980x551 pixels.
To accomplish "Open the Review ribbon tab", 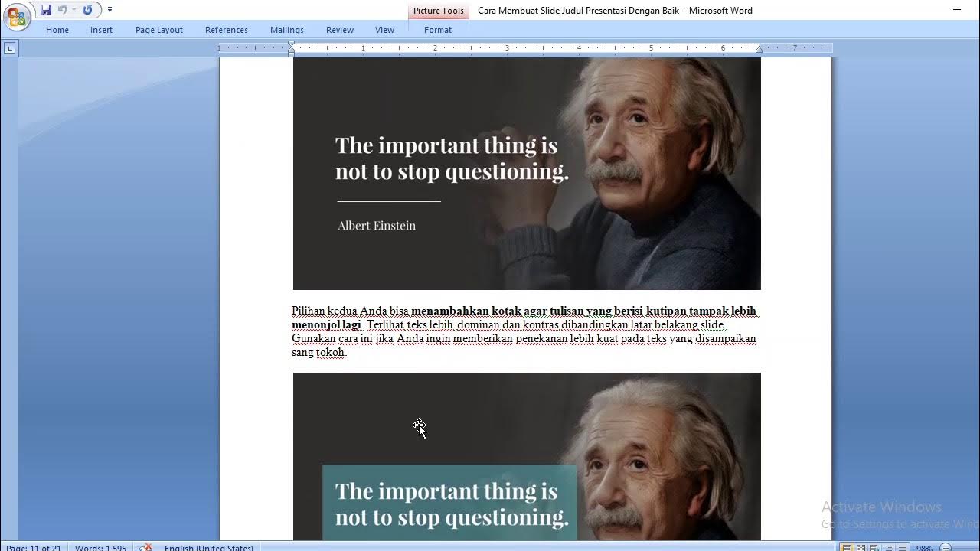I will coord(340,30).
